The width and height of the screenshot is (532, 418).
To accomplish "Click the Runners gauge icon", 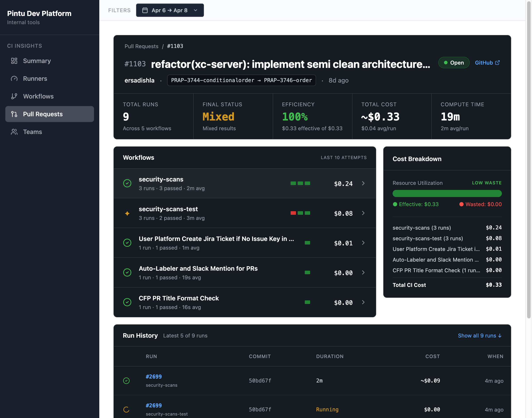I will point(14,79).
